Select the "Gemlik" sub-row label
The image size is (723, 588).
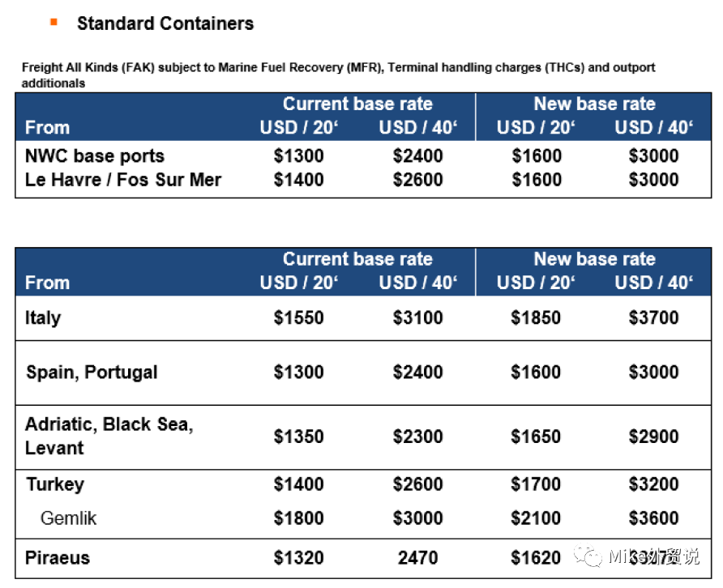click(x=68, y=518)
